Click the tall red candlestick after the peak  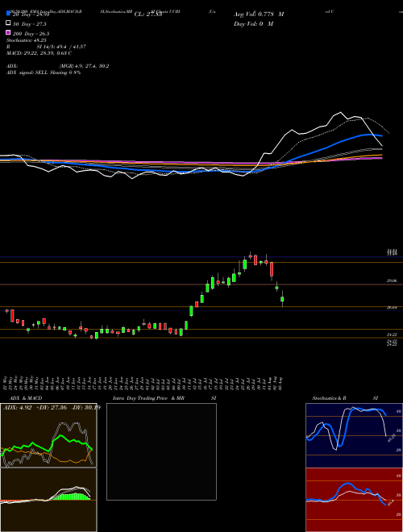(272, 268)
